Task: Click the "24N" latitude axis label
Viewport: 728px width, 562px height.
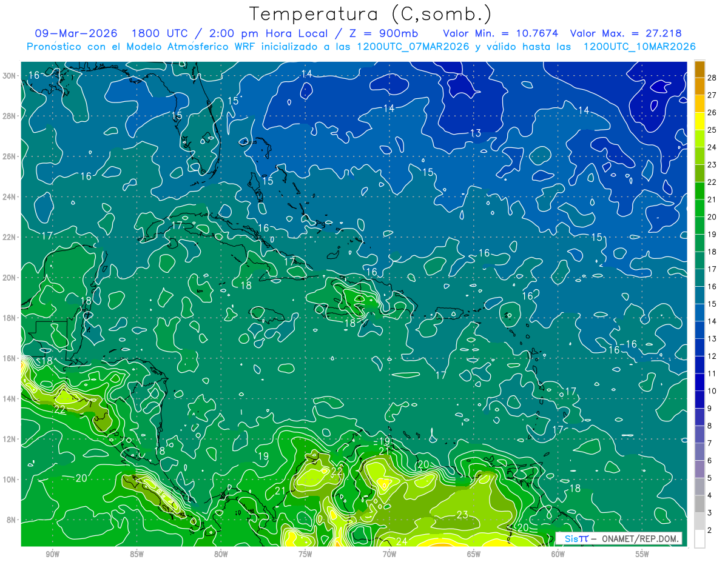Action: coord(9,197)
